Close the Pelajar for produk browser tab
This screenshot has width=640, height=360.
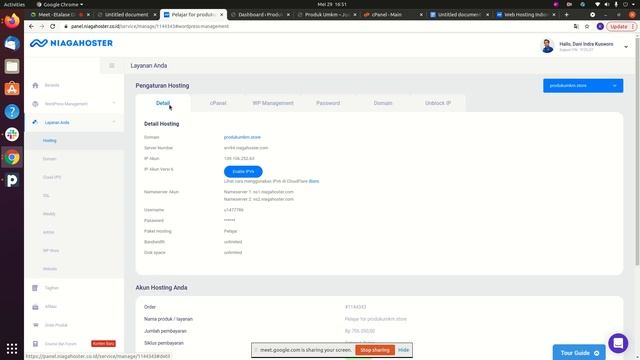coord(222,14)
